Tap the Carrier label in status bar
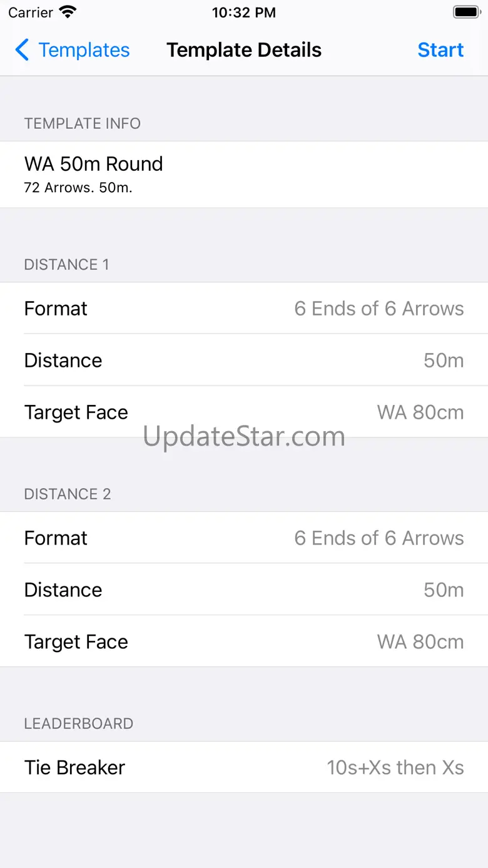 31,13
